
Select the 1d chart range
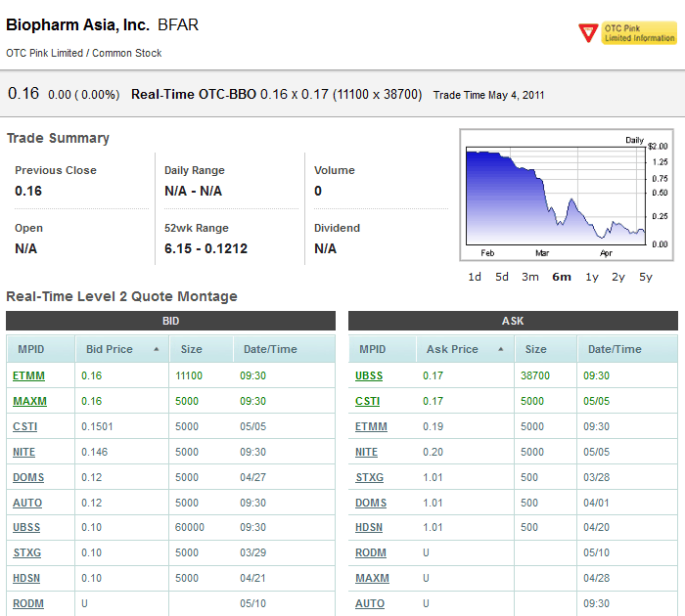(475, 277)
